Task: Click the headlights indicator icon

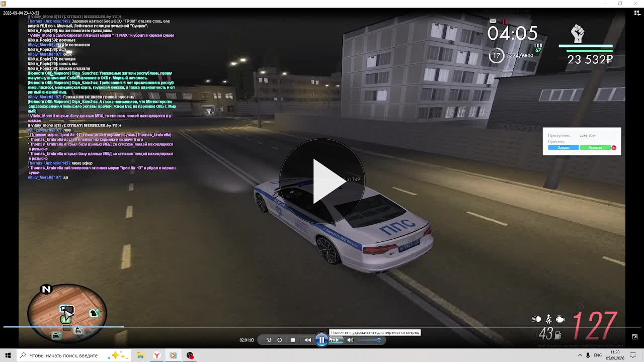Action: 537,319
